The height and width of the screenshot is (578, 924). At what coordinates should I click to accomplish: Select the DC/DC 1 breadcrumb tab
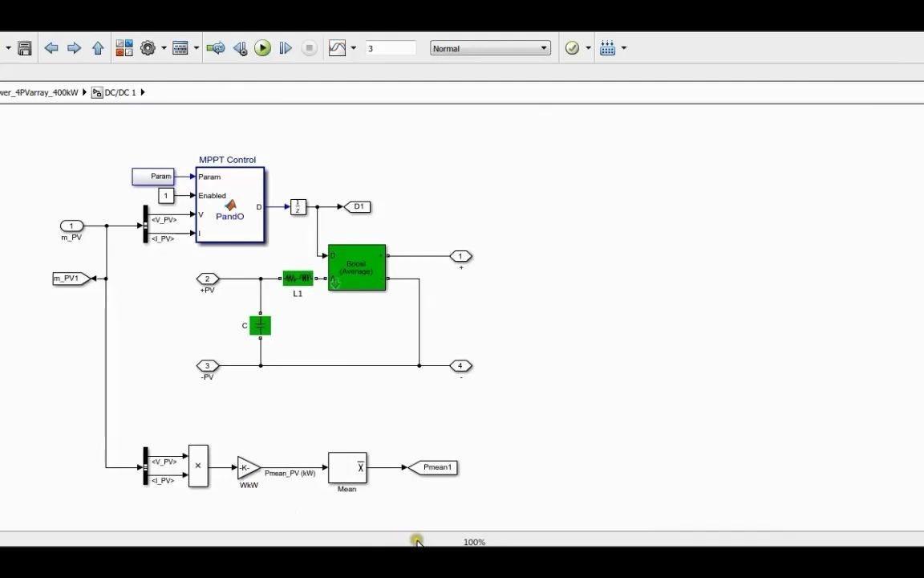coord(119,92)
